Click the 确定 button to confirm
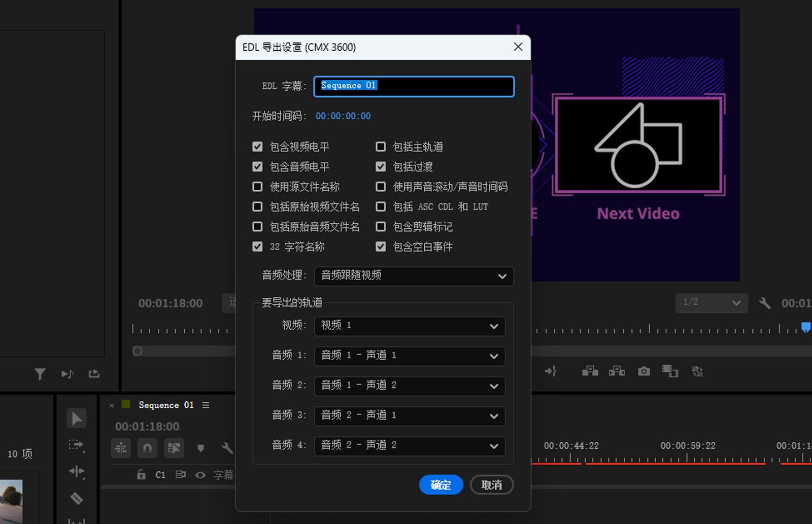The width and height of the screenshot is (812, 524). [441, 485]
